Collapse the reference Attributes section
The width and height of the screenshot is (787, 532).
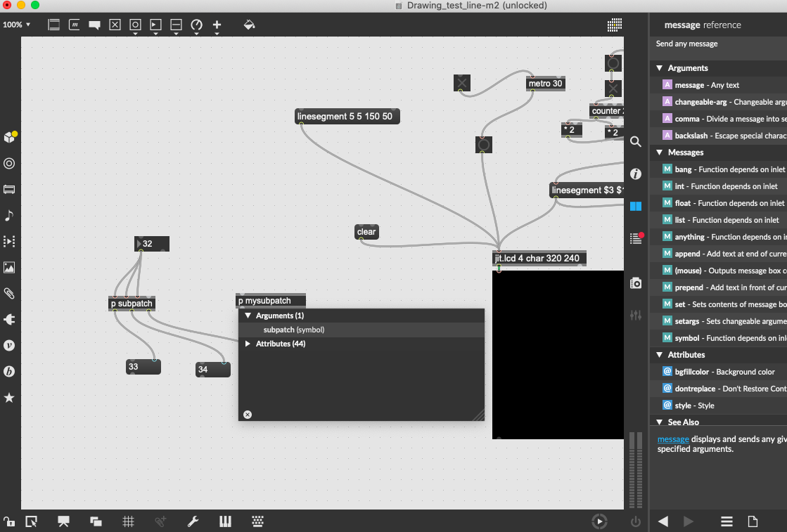(660, 355)
